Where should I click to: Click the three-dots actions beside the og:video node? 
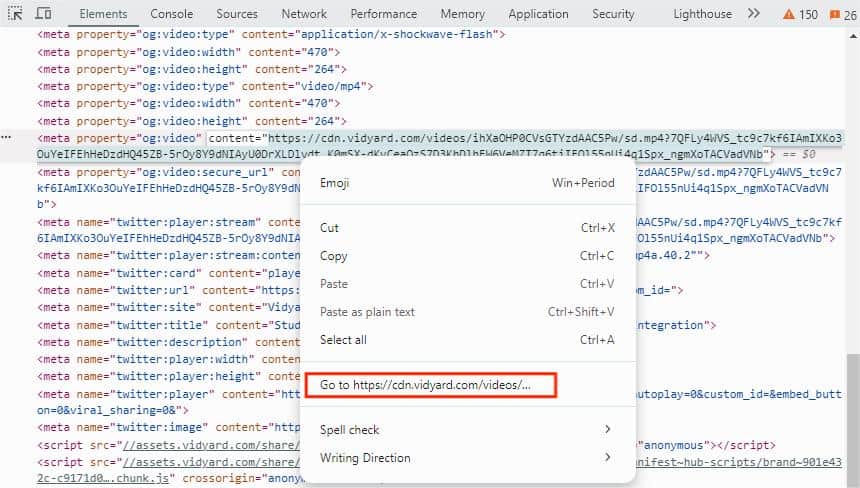(6, 137)
